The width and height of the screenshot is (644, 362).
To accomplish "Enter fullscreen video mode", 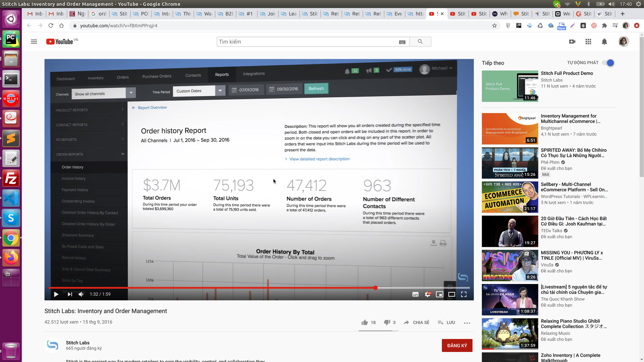I will tap(464, 294).
